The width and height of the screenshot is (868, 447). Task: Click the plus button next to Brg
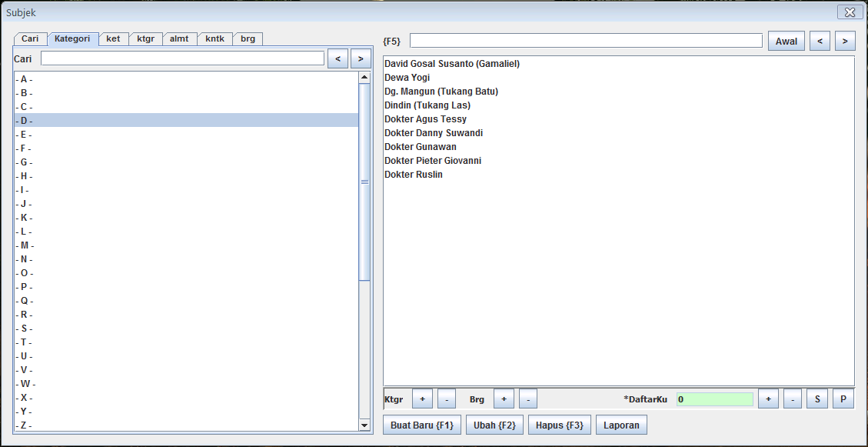(x=504, y=399)
